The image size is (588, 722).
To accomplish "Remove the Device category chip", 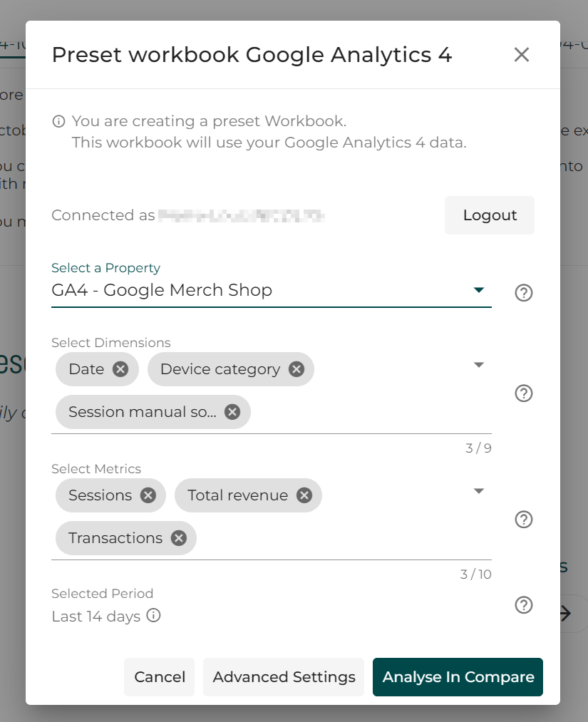I will [296, 369].
